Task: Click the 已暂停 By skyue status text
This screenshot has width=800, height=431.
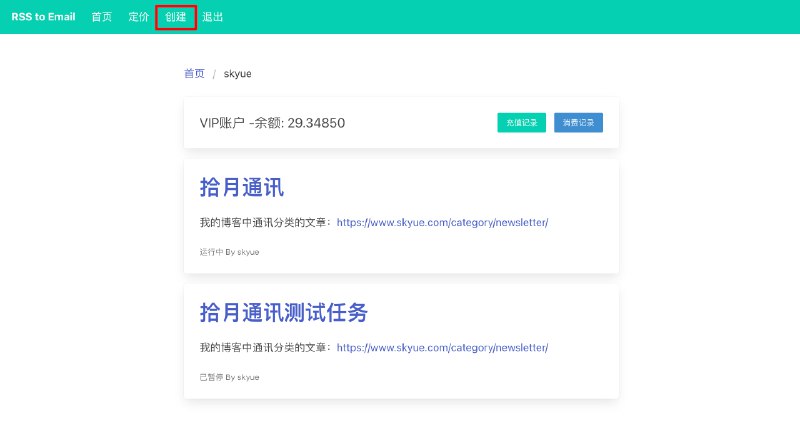Action: coord(229,377)
